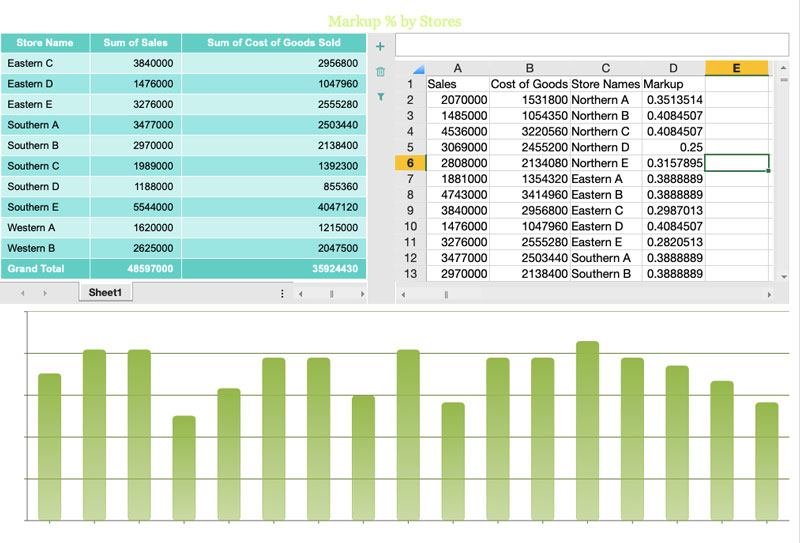
Task: Click the Grand Total row label
Action: pos(36,269)
